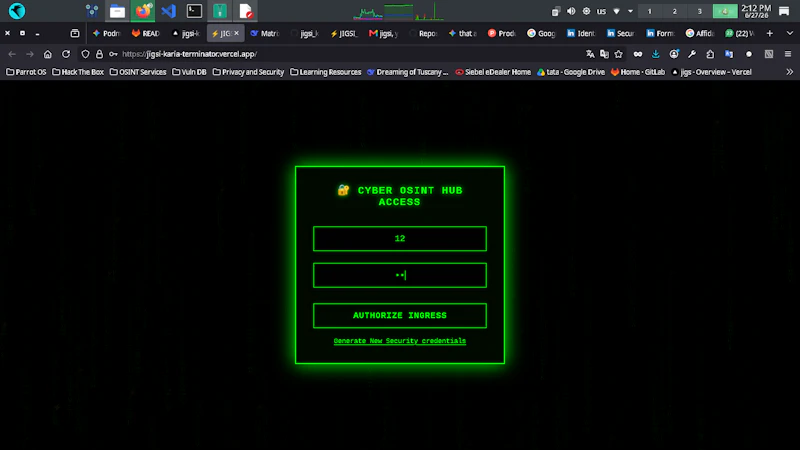Viewport: 800px width, 450px height.
Task: Open the jigs - Overview - Vercel bookmark
Action: (712, 72)
